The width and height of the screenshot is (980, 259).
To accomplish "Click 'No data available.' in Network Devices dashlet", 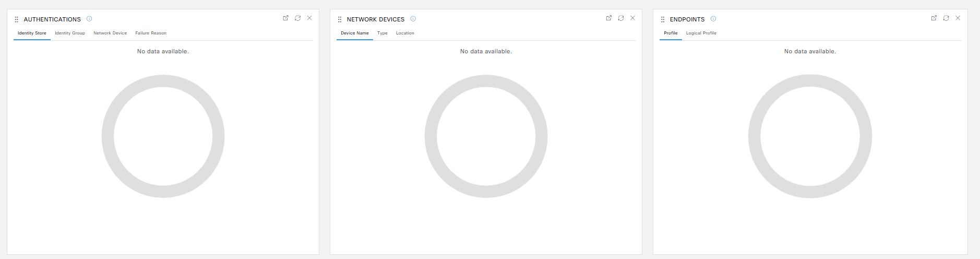I will pos(486,51).
